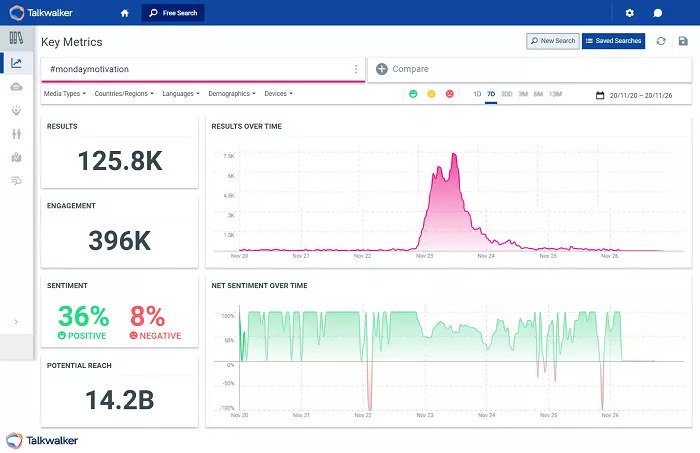Screen dimensions: 700x453
Task: Open the chat messages icon
Action: [657, 13]
